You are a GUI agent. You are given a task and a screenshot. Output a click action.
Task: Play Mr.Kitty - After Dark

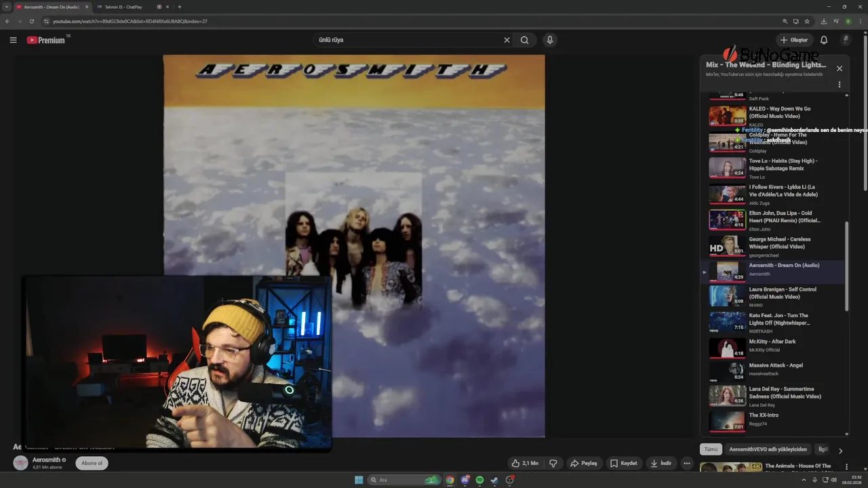(x=773, y=348)
